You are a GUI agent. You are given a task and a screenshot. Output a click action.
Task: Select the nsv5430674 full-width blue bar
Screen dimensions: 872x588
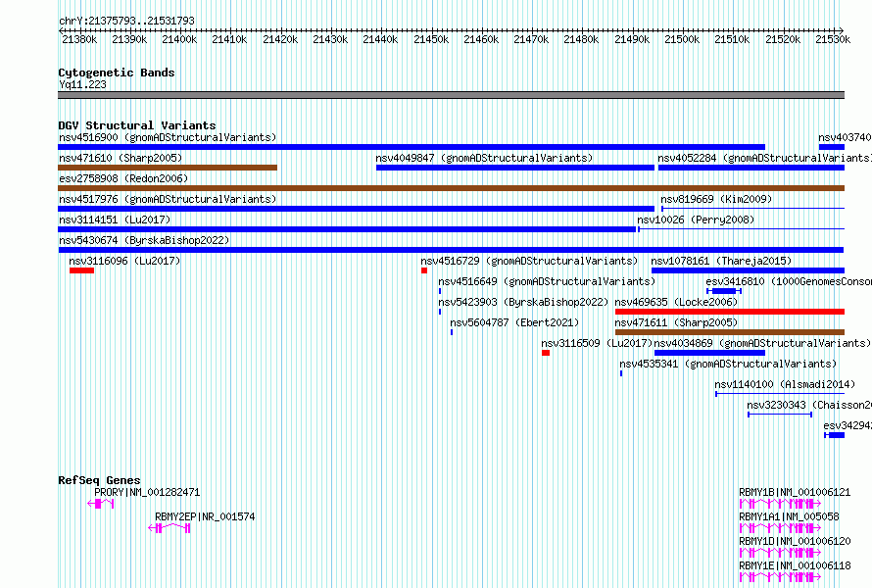pyautogui.click(x=451, y=250)
